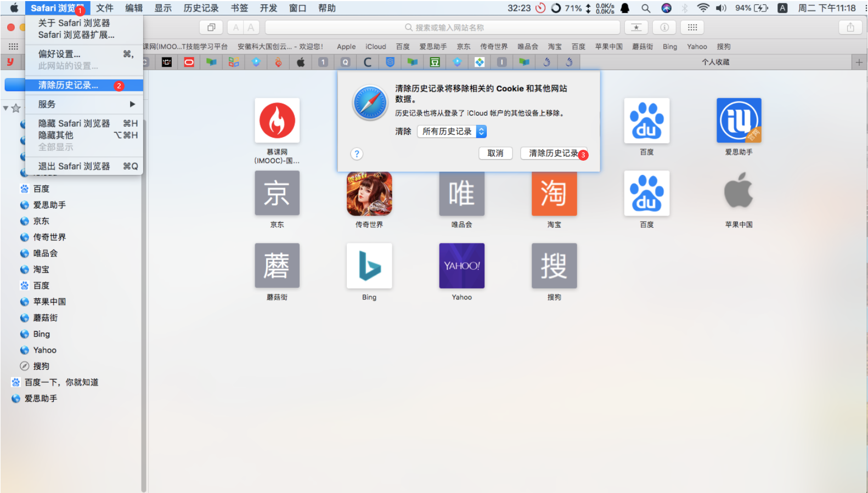Select 传奇世界 in the bookmarks sidebar
The height and width of the screenshot is (493, 868).
(x=49, y=237)
